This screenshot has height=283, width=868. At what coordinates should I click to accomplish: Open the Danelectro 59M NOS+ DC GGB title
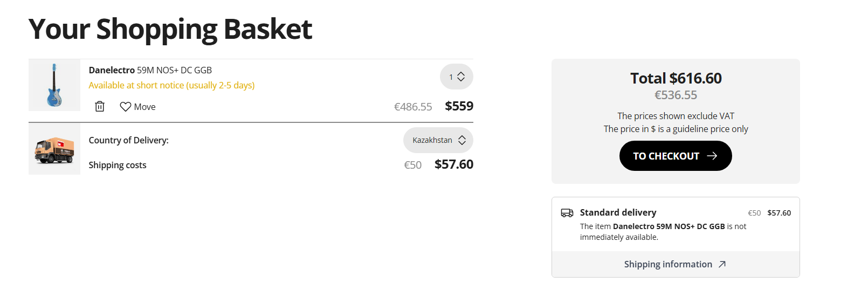pyautogui.click(x=150, y=70)
